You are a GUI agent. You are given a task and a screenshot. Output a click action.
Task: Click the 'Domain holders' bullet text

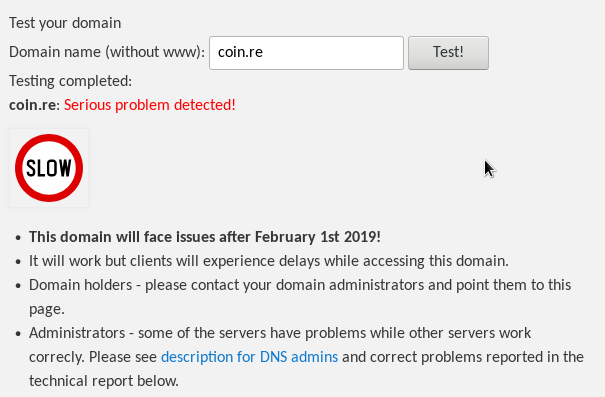coord(300,297)
